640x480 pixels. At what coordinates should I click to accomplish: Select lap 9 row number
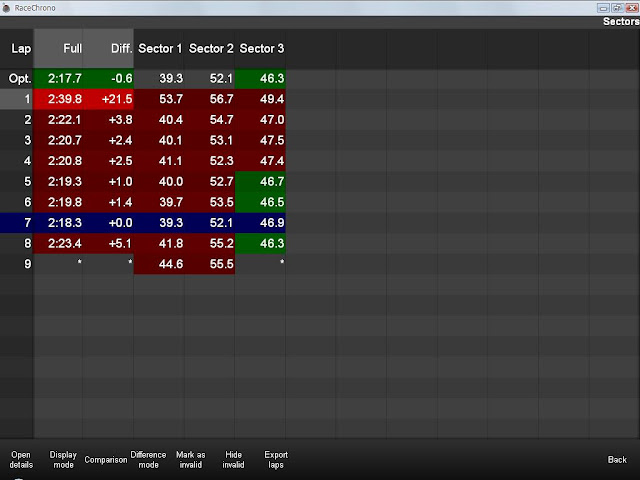coord(17,264)
